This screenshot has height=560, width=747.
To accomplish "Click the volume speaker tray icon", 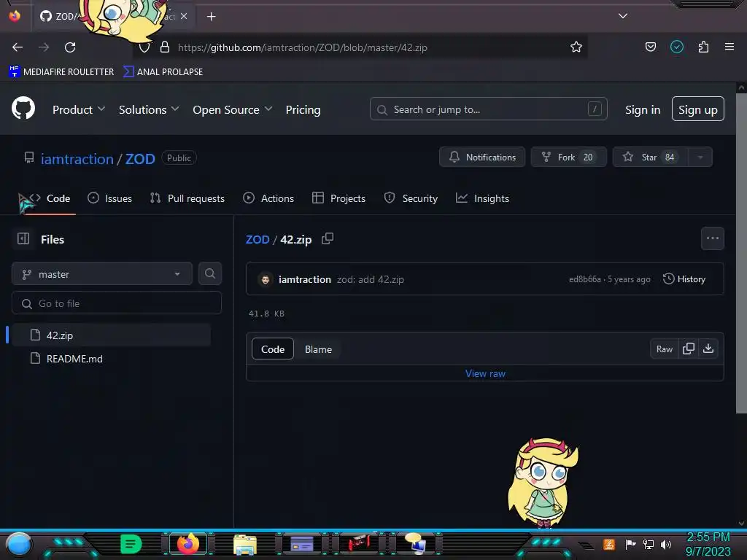I will click(666, 544).
